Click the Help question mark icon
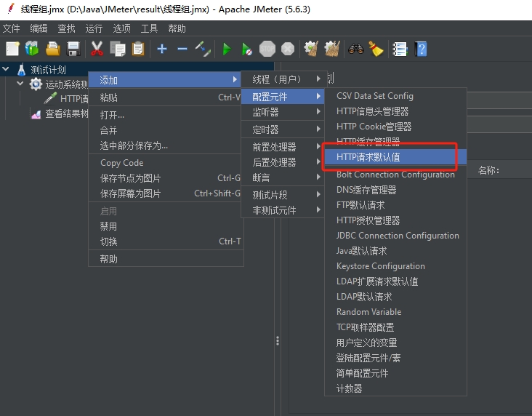 (x=420, y=49)
